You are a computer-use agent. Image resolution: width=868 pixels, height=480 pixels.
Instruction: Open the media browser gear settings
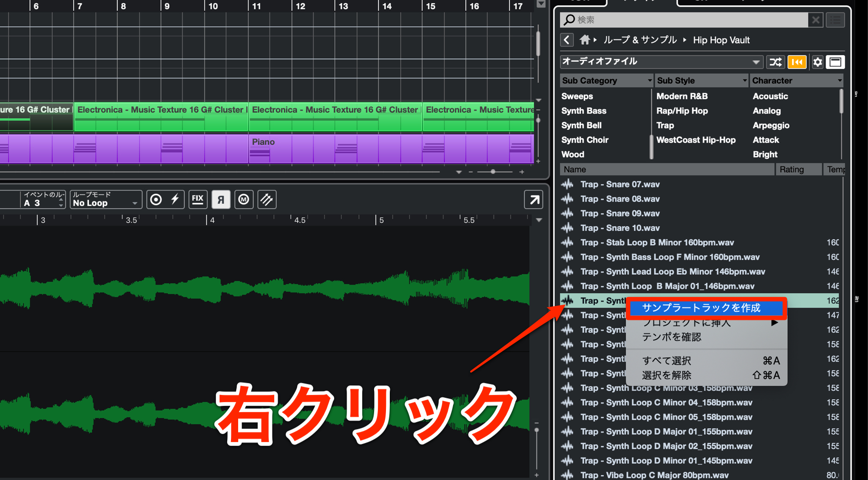click(x=818, y=62)
